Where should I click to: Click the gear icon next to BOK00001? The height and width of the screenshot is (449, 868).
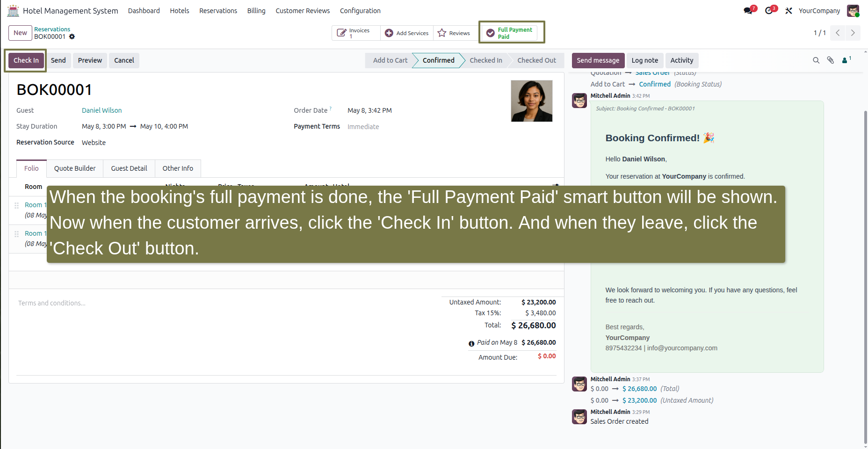click(x=72, y=36)
